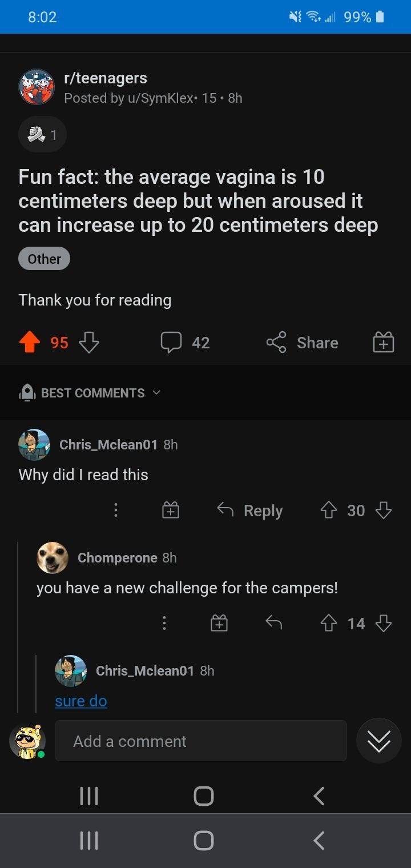This screenshot has height=868, width=411.
Task: Downvote the post
Action: click(88, 343)
